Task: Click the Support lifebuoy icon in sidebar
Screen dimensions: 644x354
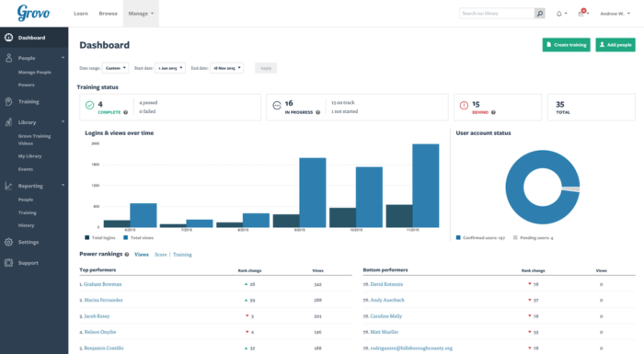Action: pos(8,263)
